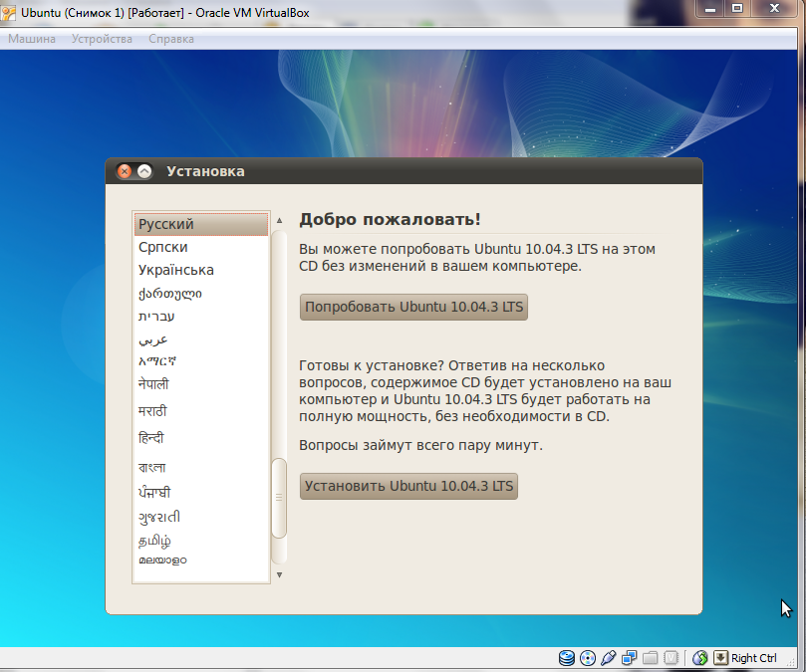Viewport: 806px width, 672px height.
Task: Select Nepali नेपाली language
Action: 201,384
